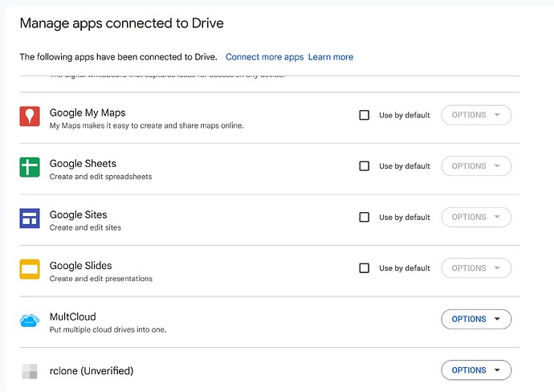Click the rclone (Unverified) app name
The width and height of the screenshot is (554, 392).
click(92, 371)
